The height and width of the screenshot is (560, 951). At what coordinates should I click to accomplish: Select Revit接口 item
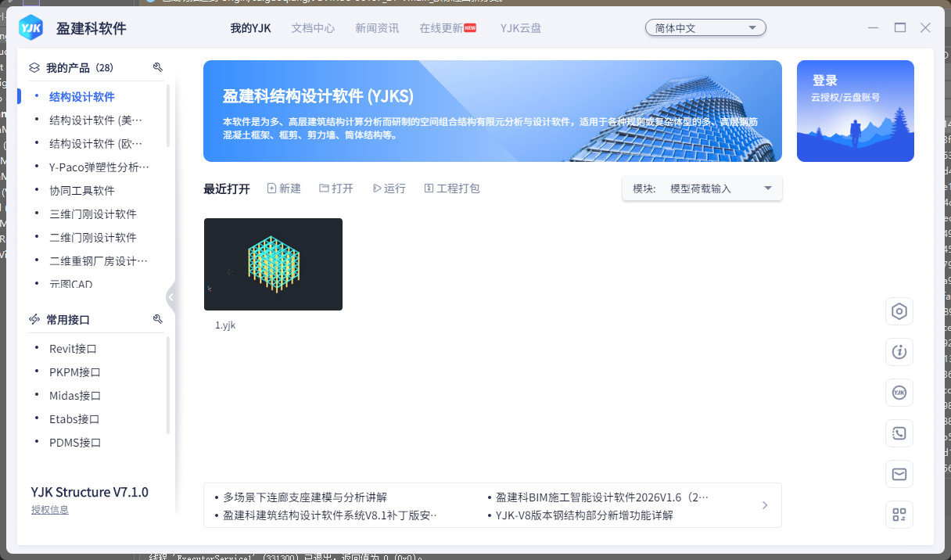tap(73, 349)
